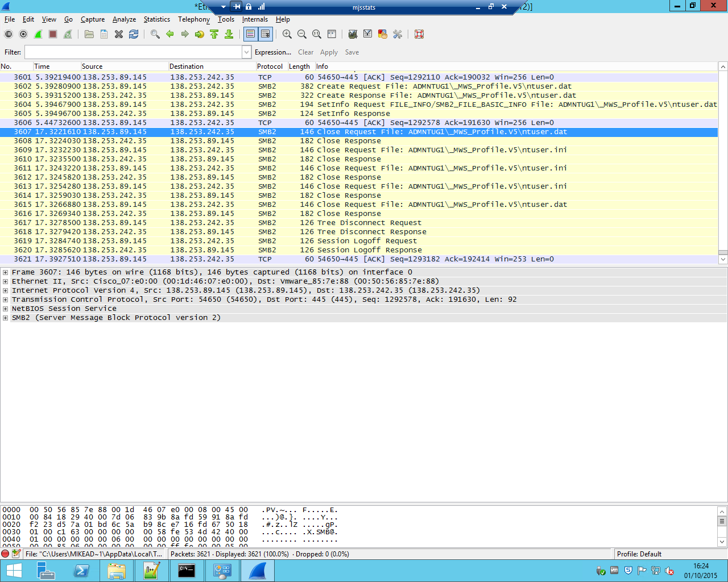Viewport: 728px width, 582px height.
Task: Sort packets by the Length column header
Action: [x=301, y=66]
